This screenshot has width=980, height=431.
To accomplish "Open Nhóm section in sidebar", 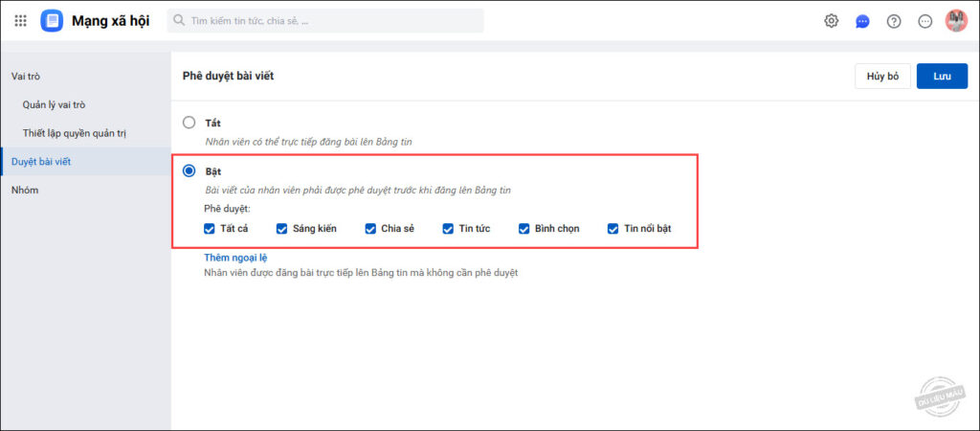I will (x=25, y=191).
